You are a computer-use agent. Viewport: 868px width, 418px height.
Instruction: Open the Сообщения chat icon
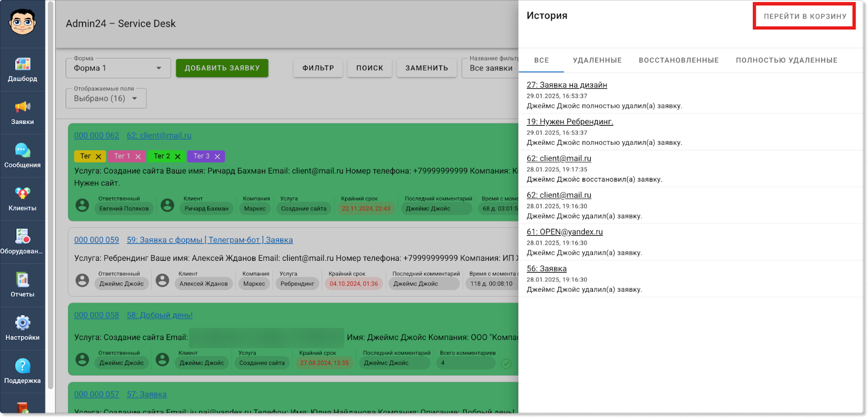point(22,150)
